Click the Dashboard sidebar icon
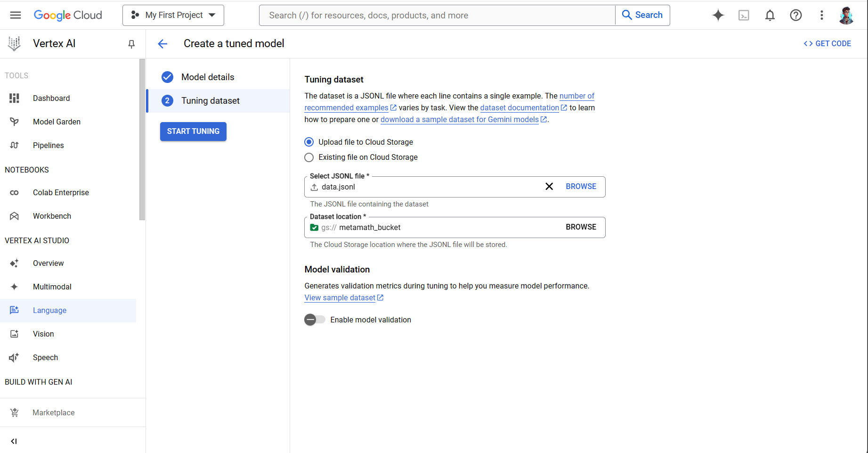Viewport: 868px width, 453px height. coord(14,98)
